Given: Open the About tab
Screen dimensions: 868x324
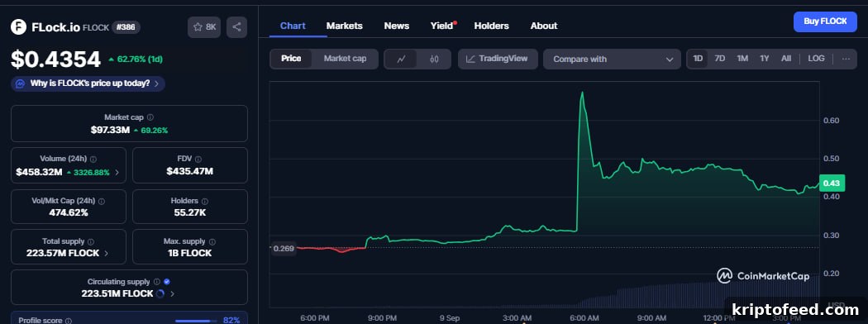Looking at the screenshot, I should pyautogui.click(x=544, y=26).
